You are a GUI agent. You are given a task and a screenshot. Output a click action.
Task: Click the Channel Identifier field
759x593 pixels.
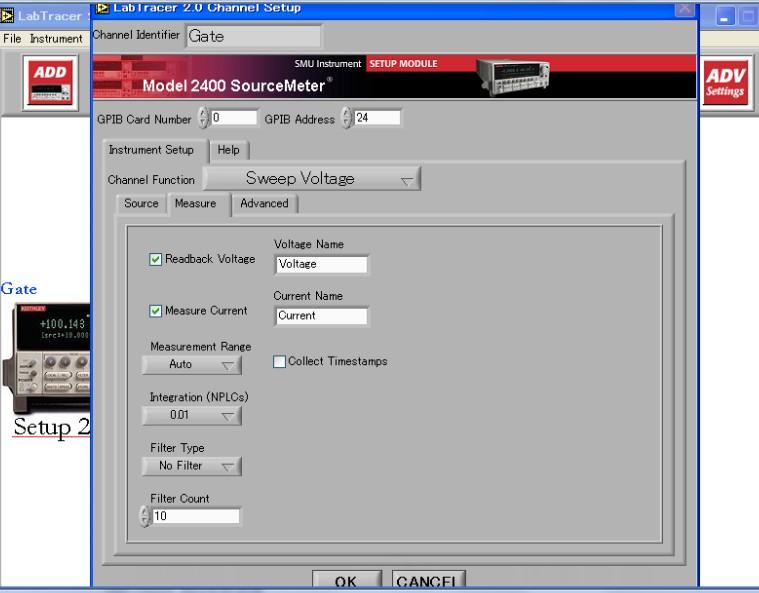click(x=253, y=36)
